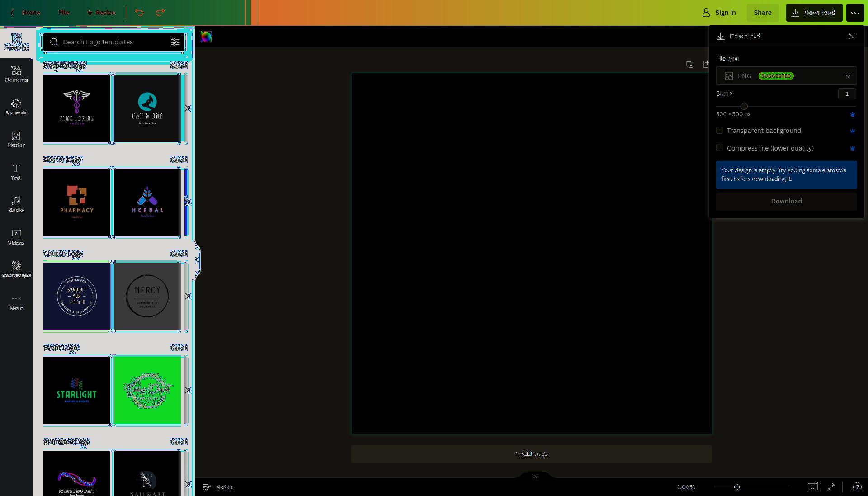The height and width of the screenshot is (496, 868).
Task: Show more Church Logo templates arrow
Action: point(188,296)
